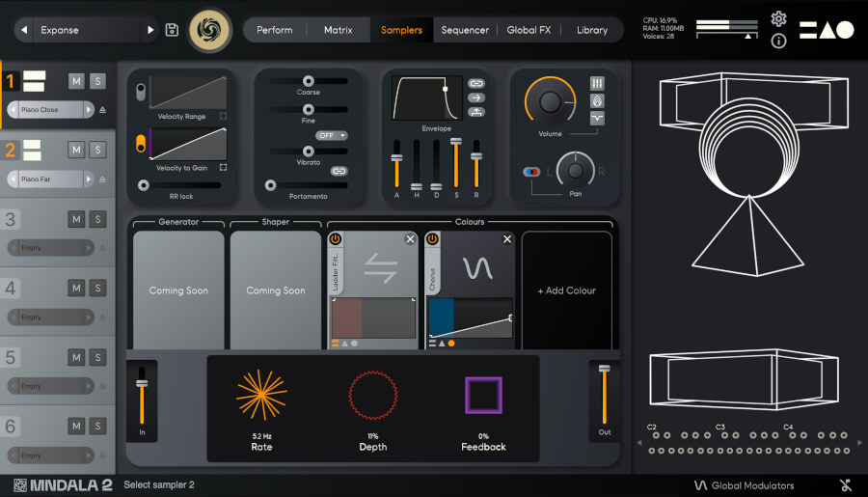The height and width of the screenshot is (497, 868).
Task: Expand Velocity to Gain graph icon
Action: 223,167
